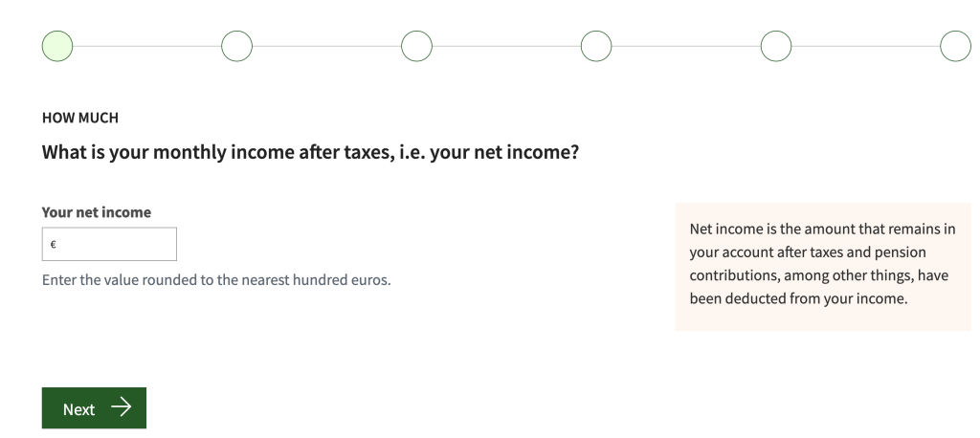Click the progress line between steps five and six
The image size is (980, 438).
[x=866, y=46]
